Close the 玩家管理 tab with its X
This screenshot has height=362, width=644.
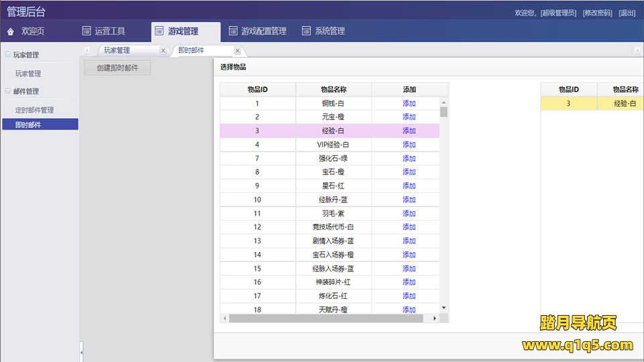163,50
